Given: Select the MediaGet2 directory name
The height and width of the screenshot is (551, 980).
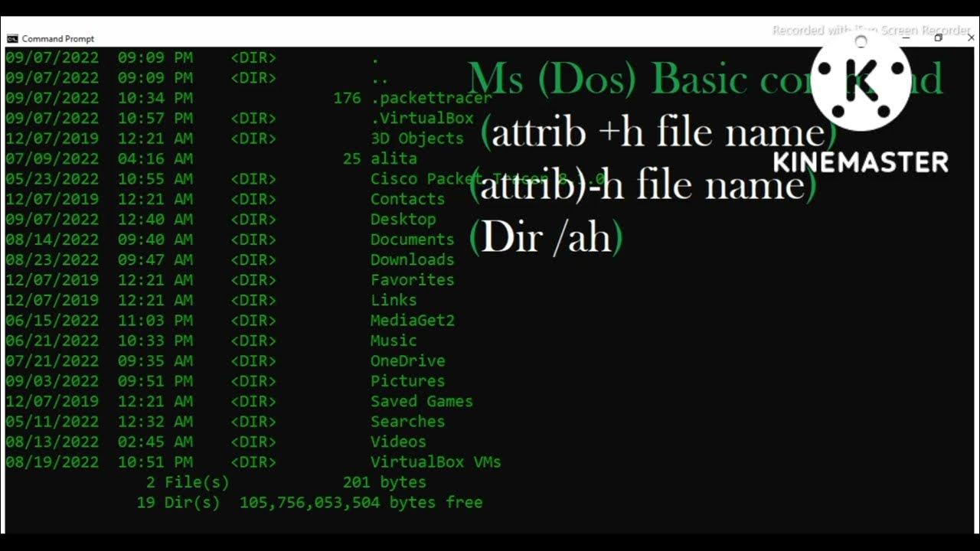Looking at the screenshot, I should (412, 320).
